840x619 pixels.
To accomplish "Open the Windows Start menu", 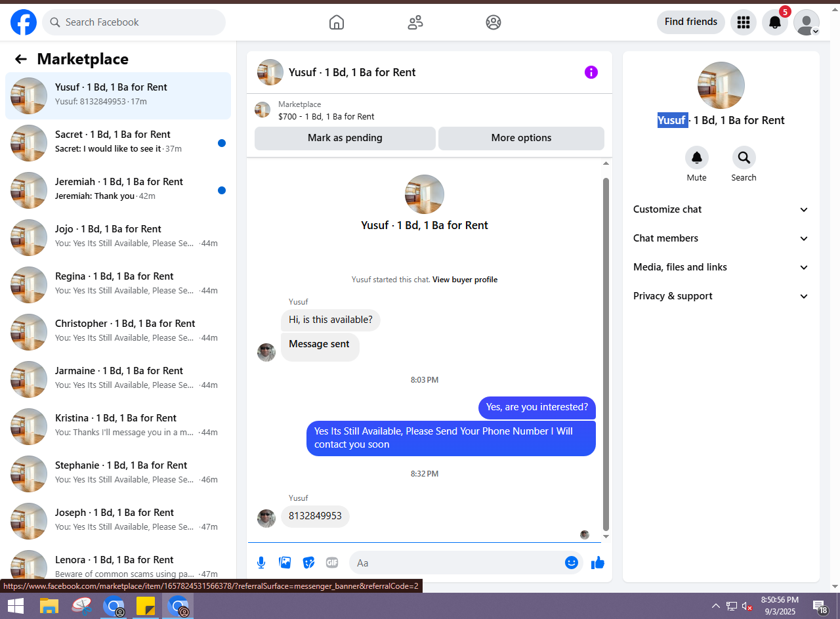I will 16,606.
